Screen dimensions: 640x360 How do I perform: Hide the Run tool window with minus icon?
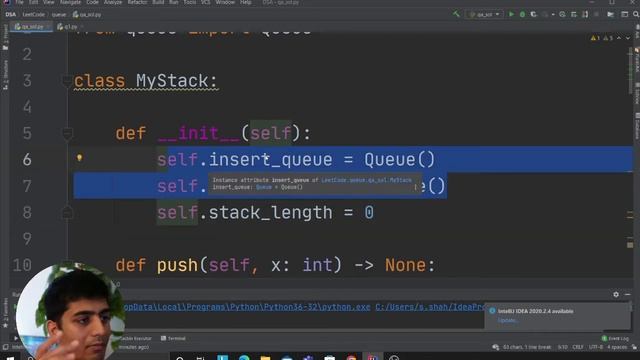coord(627,294)
